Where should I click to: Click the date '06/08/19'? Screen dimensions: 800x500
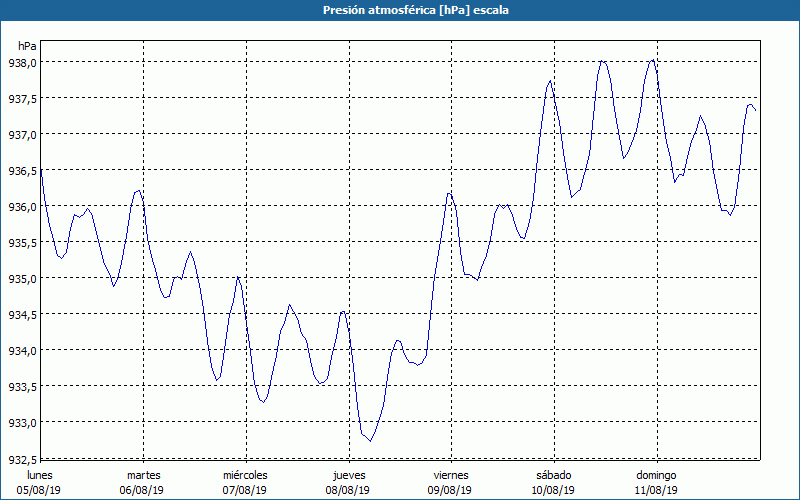141,490
